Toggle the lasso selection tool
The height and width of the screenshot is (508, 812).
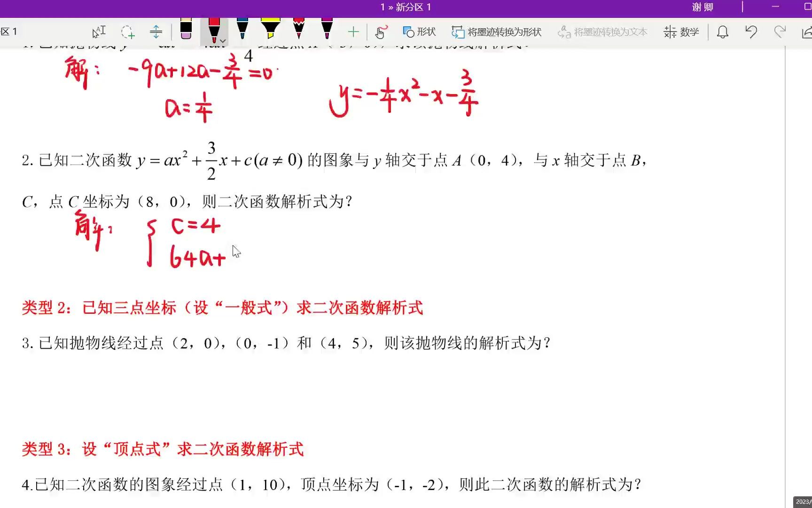tap(128, 32)
